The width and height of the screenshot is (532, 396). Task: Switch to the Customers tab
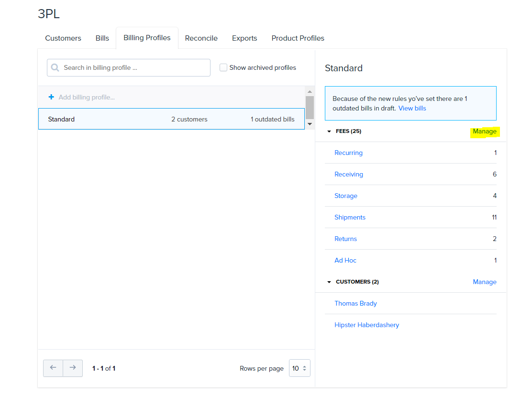pos(63,38)
